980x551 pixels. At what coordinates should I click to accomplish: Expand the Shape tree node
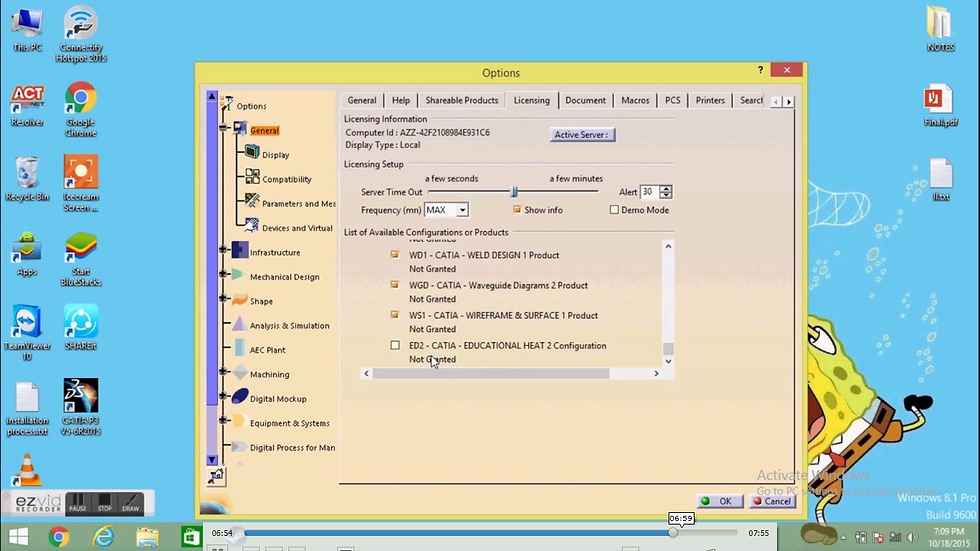tap(223, 299)
